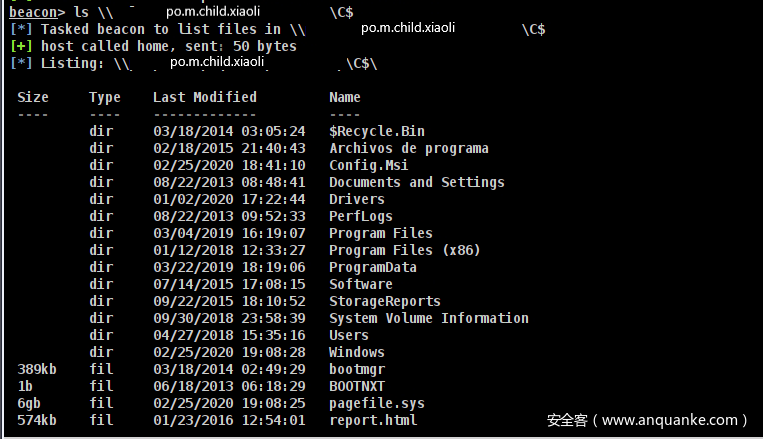Select the Drivers directory entry

click(356, 199)
